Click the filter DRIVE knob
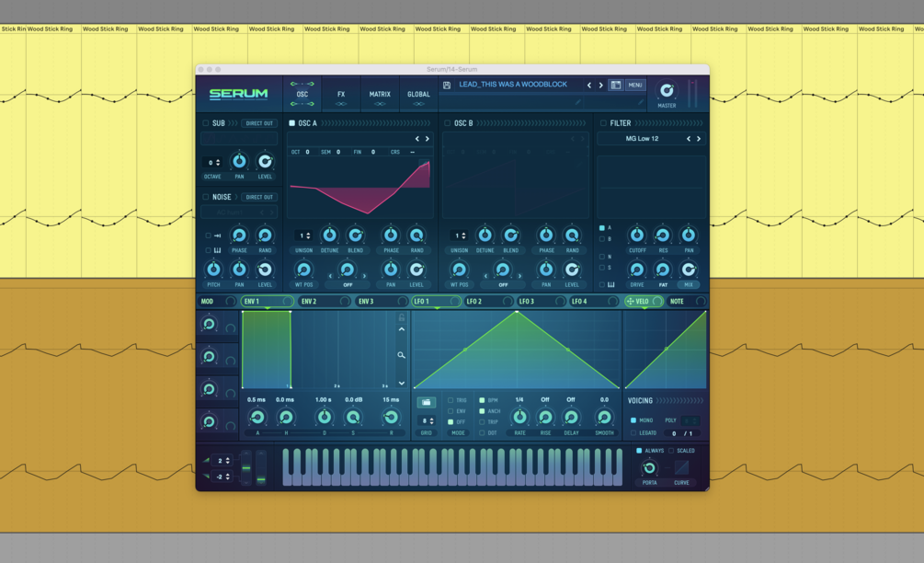 point(637,270)
